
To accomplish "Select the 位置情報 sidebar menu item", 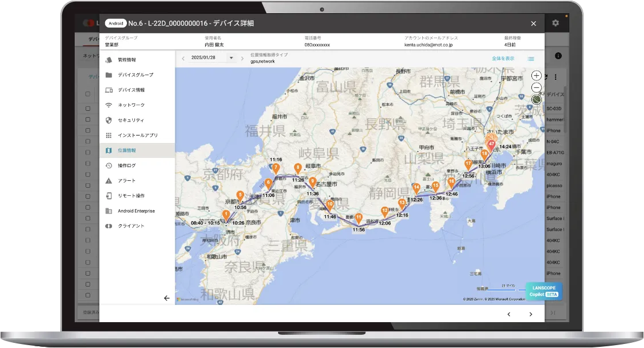I will 137,150.
